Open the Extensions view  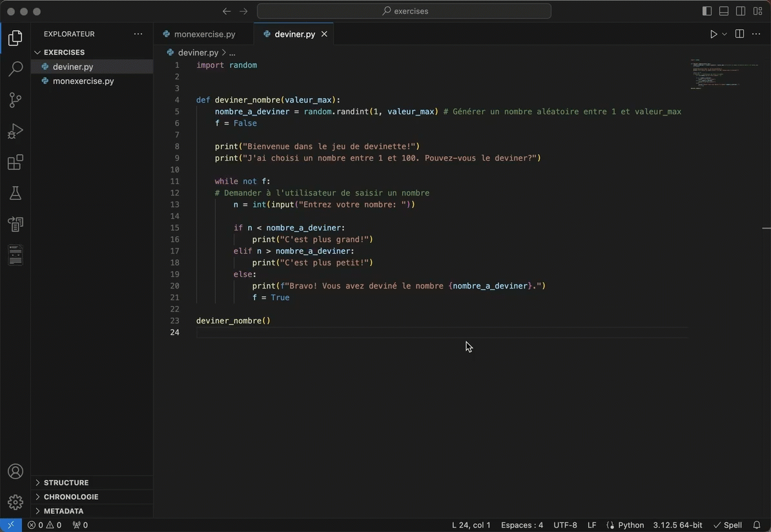click(15, 162)
